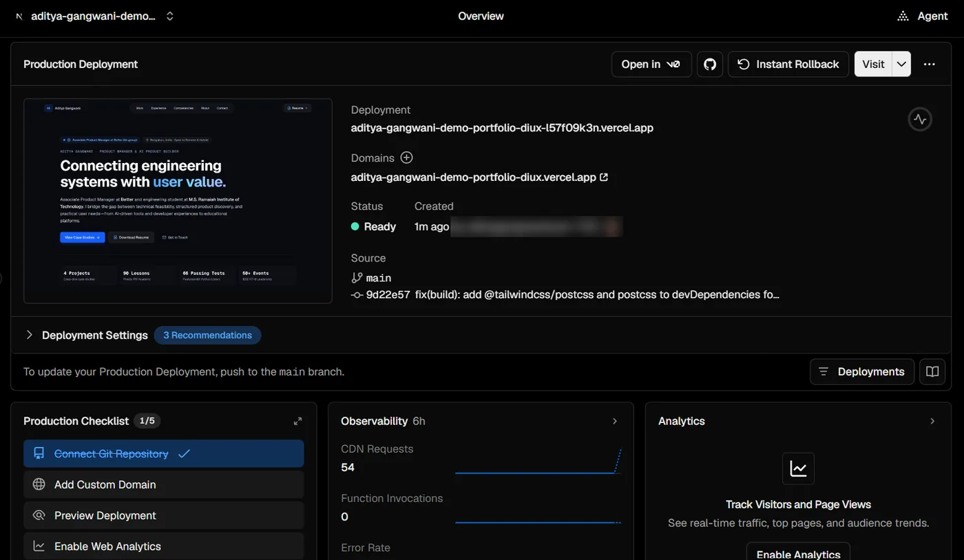Select Connect Git Repository checklist item

tap(164, 453)
